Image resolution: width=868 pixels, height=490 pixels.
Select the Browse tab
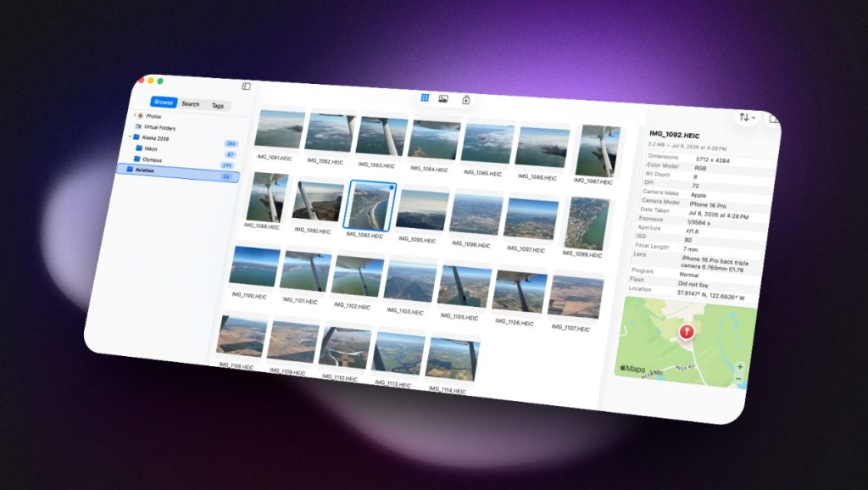click(164, 102)
